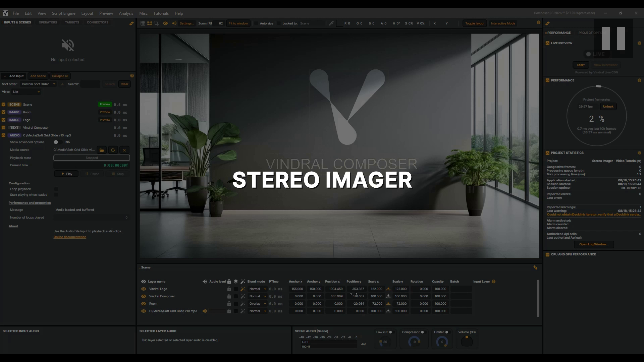Open the Script Engine menu
The width and height of the screenshot is (644, 362).
pos(63,13)
